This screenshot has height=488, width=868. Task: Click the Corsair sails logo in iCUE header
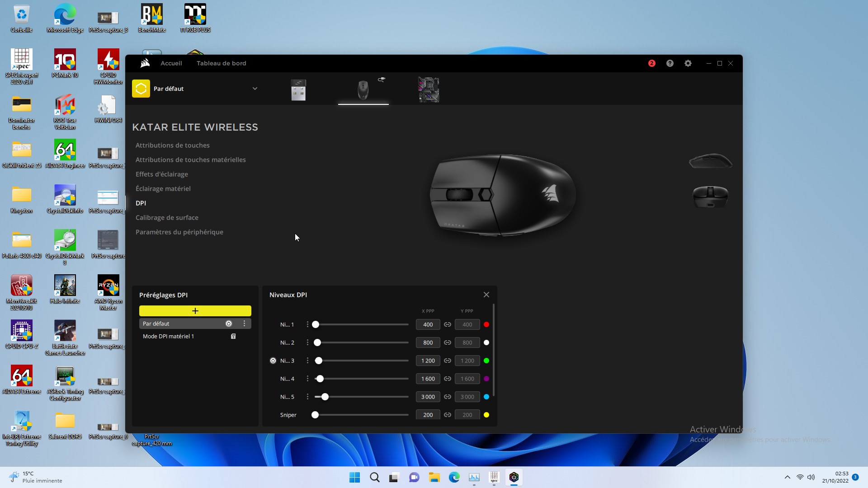point(145,63)
